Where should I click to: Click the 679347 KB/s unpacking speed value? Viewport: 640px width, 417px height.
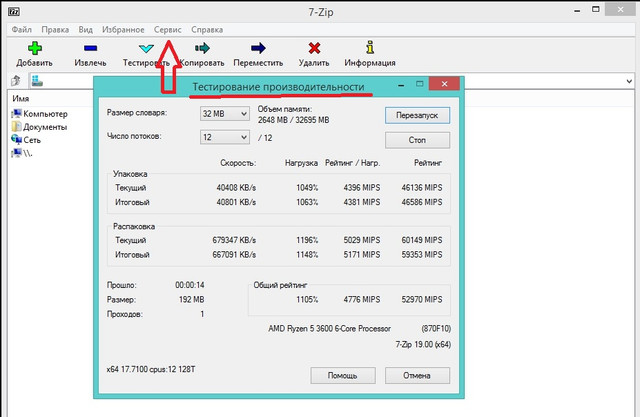coord(234,240)
